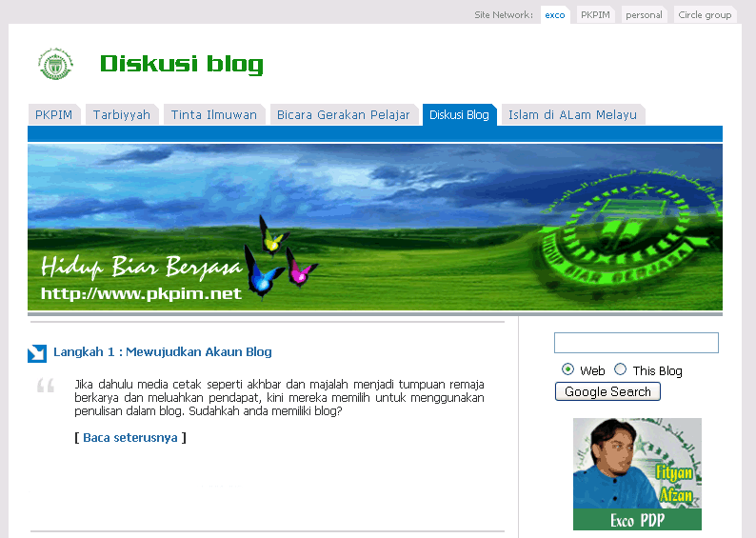Switch to the Tinta Ilmuwan tab
Image resolution: width=756 pixels, height=538 pixels.
point(214,114)
